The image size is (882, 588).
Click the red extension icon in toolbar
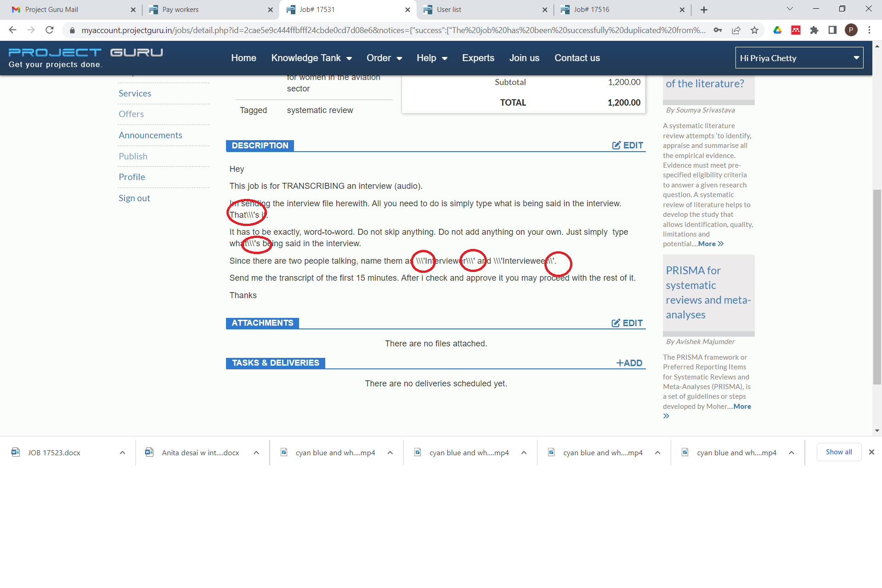(796, 30)
